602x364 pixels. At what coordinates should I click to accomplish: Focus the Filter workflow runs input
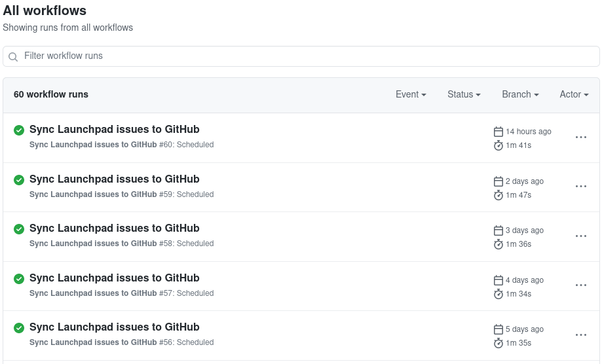[301, 56]
